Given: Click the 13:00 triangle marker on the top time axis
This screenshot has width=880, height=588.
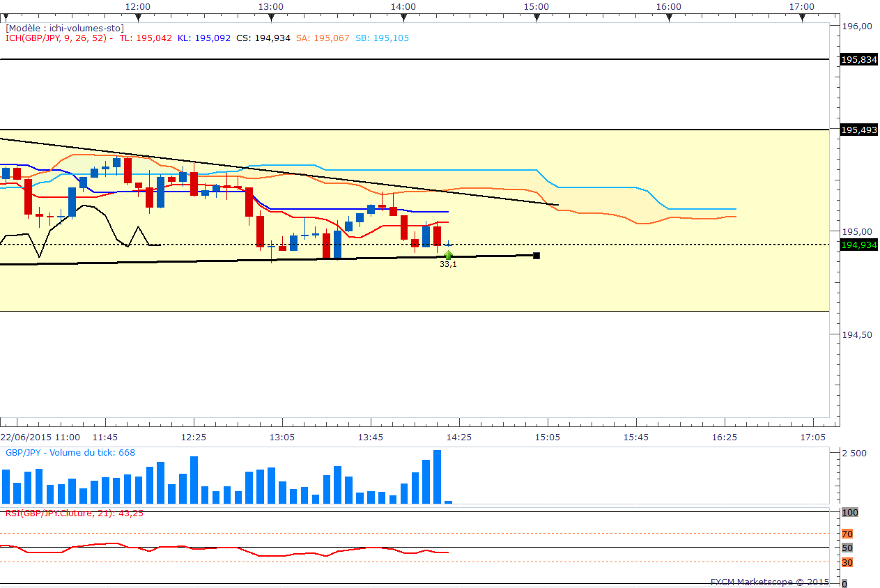Looking at the screenshot, I should [270, 19].
